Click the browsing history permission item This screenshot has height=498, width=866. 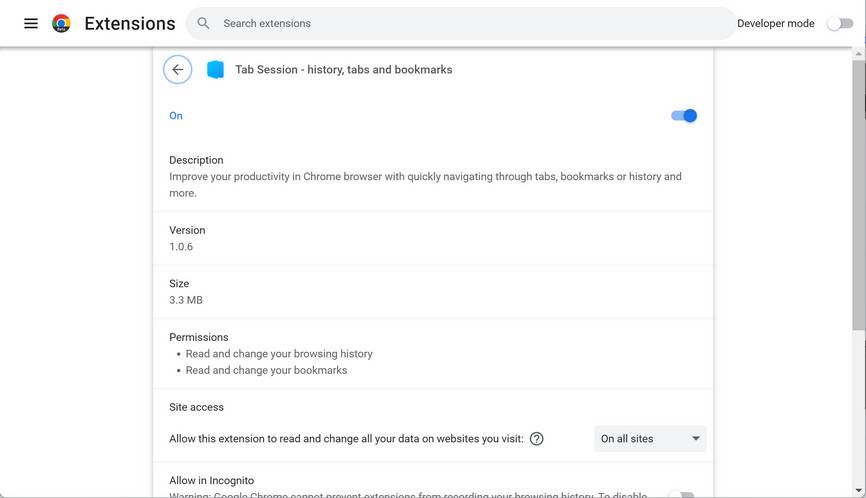tap(279, 354)
